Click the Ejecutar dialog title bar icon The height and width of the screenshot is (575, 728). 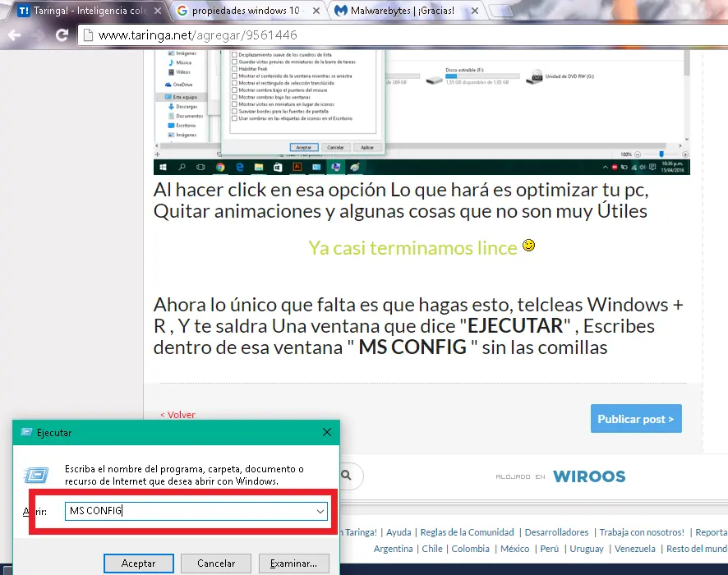(26, 433)
